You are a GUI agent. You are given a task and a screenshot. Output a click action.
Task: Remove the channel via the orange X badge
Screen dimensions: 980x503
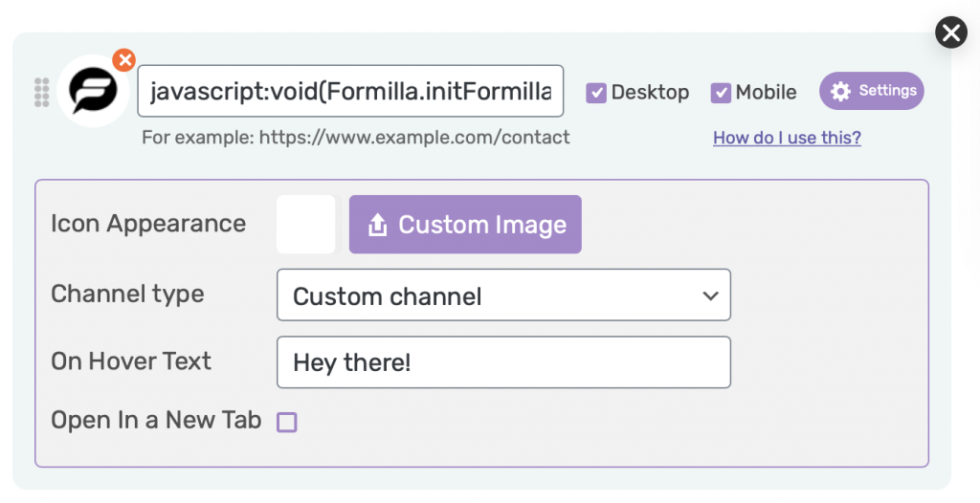(123, 60)
